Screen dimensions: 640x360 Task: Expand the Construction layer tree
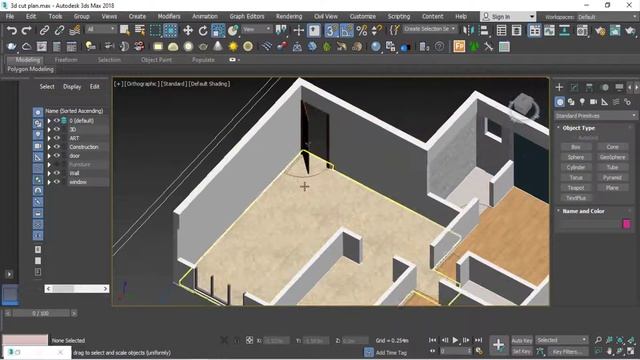[49, 147]
